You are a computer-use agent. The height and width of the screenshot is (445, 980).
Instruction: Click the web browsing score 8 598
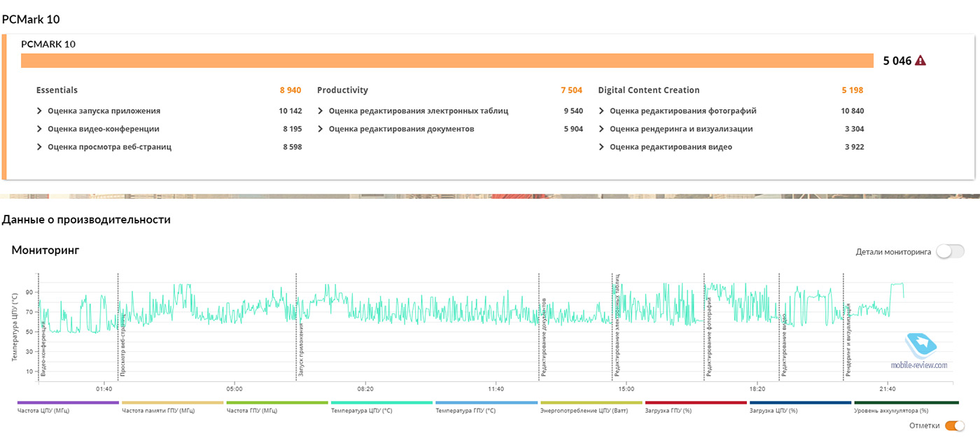tap(293, 147)
